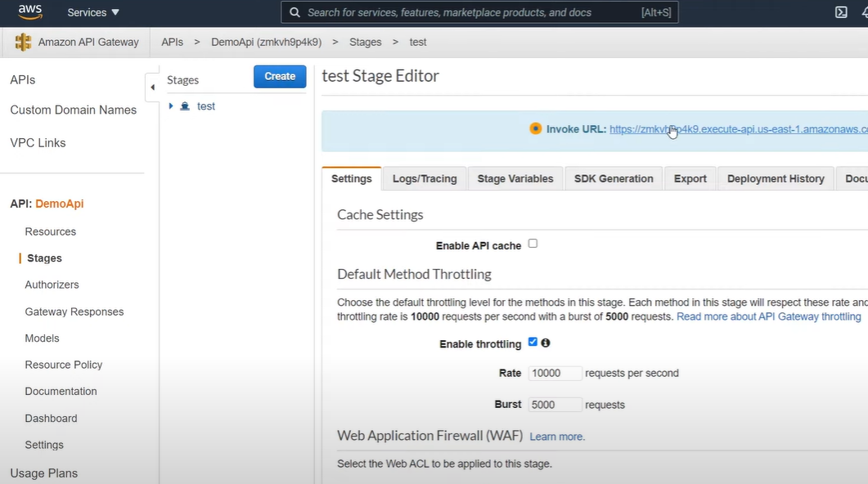
Task: Open VPC Links page
Action: coord(38,143)
